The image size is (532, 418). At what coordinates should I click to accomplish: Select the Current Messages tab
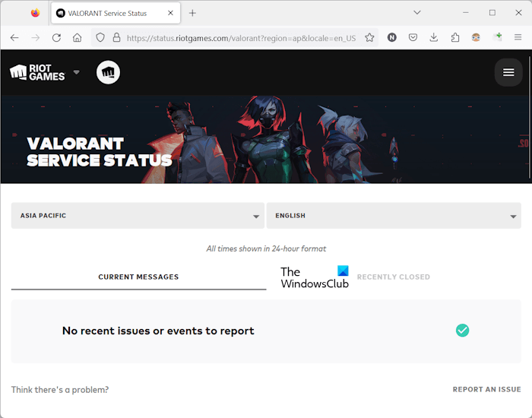pos(138,277)
